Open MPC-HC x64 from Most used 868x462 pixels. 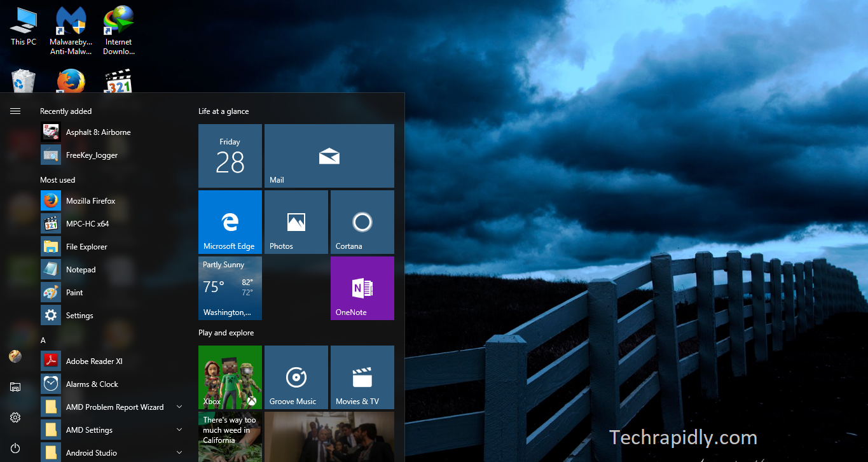(112, 224)
